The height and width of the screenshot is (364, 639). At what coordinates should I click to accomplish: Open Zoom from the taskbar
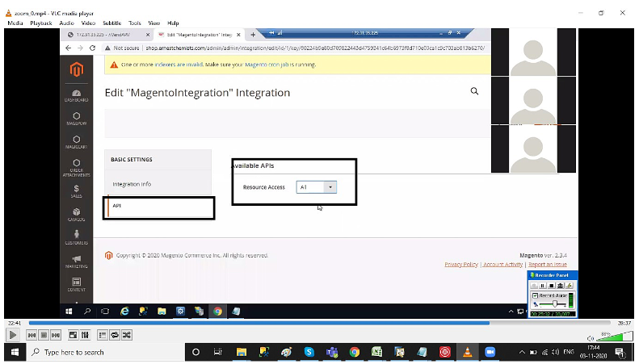pyautogui.click(x=490, y=352)
